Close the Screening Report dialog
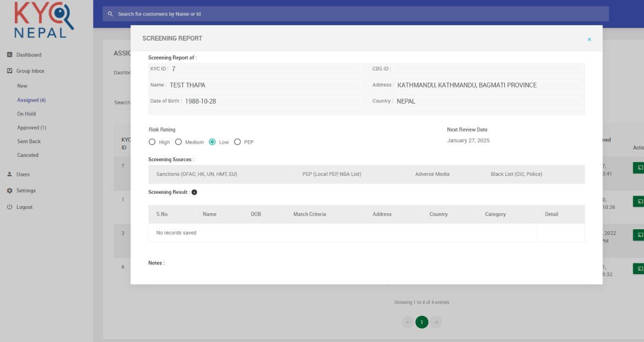This screenshot has width=644, height=342. [x=589, y=39]
